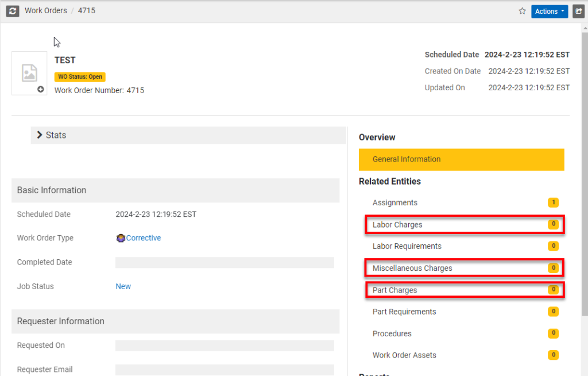Viewport: 588px width, 376px height.
Task: Open work order in new window icon
Action: 578,11
